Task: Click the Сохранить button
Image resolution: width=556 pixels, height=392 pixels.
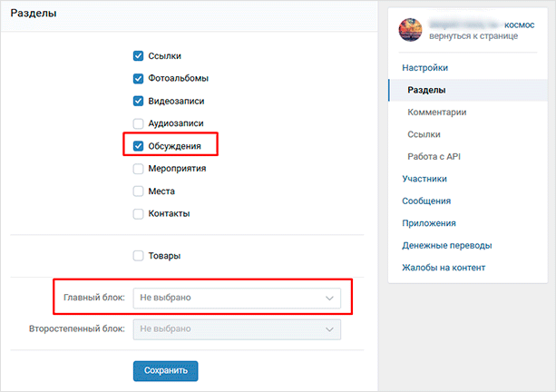Action: pyautogui.click(x=165, y=370)
